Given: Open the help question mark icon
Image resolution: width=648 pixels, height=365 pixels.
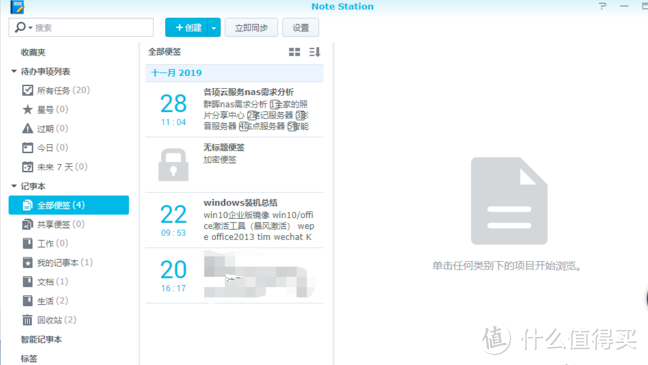Looking at the screenshot, I should (x=603, y=6).
